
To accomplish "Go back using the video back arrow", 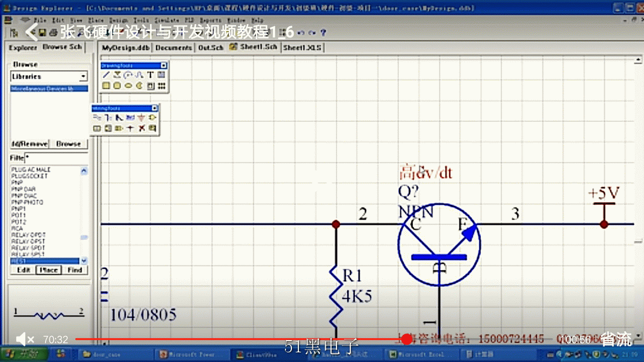I will (32, 33).
